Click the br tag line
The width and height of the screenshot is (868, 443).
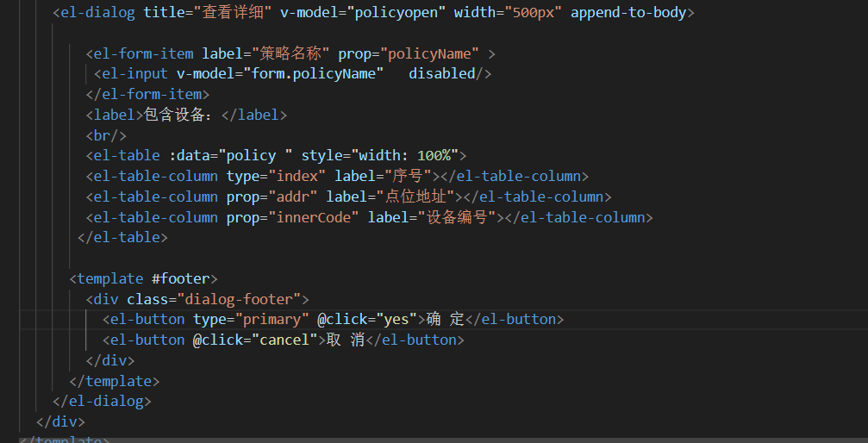pos(106,135)
